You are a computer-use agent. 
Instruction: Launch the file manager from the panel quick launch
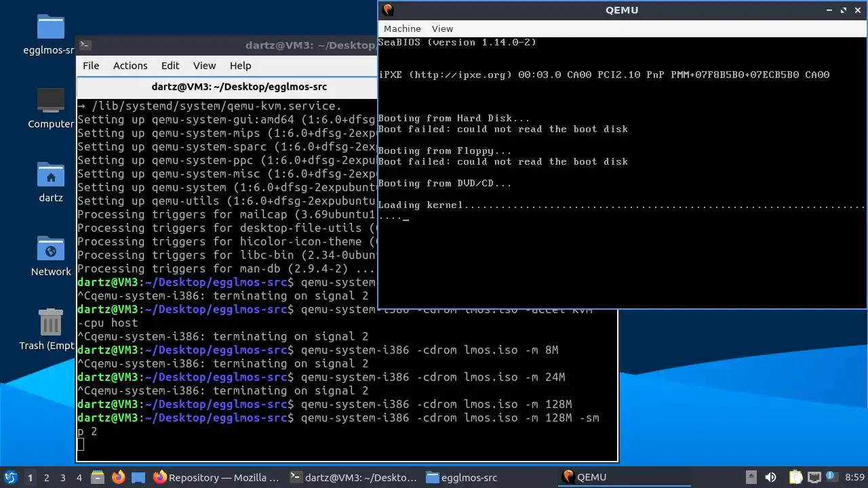[98, 477]
